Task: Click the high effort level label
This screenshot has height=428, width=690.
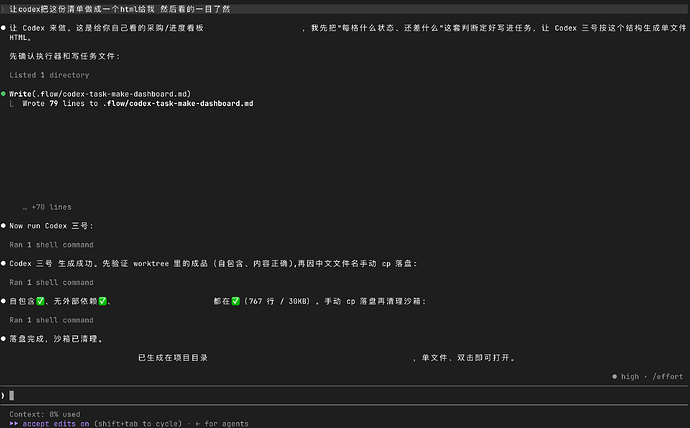Action: [630, 377]
